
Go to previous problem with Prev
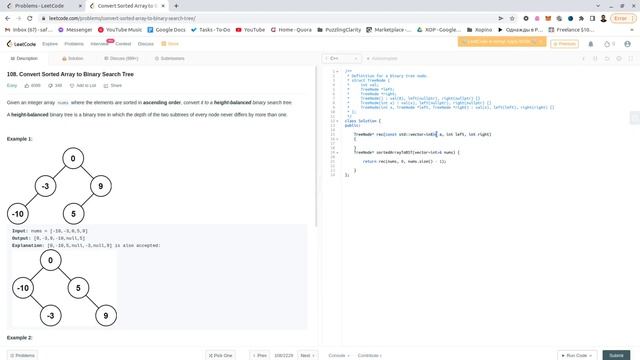260,356
